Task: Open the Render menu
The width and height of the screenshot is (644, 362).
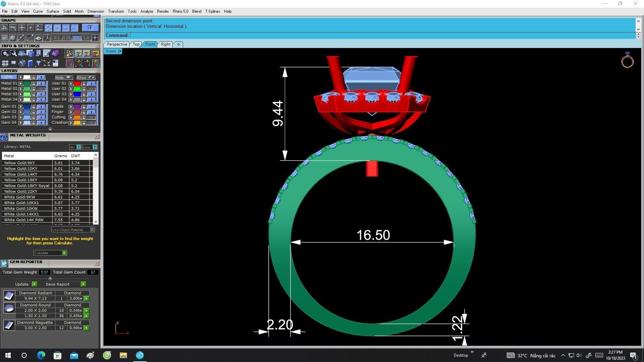Action: coord(163,11)
